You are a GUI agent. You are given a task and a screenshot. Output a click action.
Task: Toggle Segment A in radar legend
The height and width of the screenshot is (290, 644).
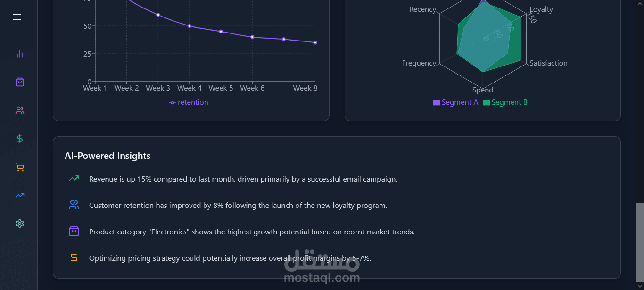pos(455,102)
